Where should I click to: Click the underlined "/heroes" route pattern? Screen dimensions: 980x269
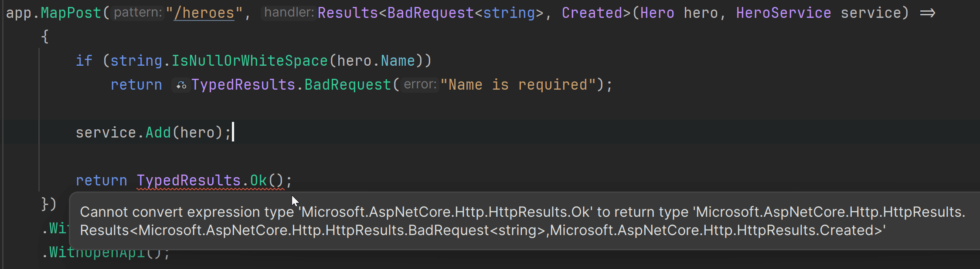coord(204,13)
